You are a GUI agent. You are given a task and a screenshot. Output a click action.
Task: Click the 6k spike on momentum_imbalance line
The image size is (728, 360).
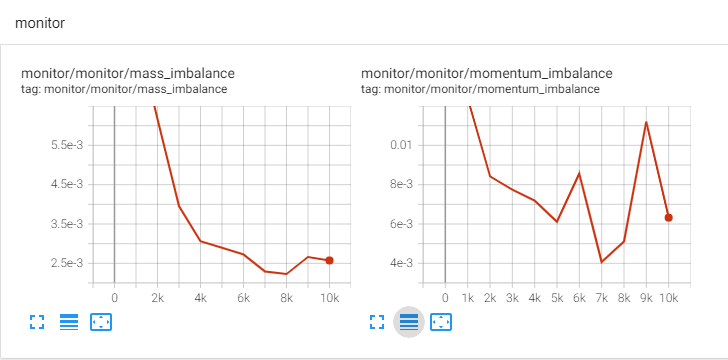[579, 173]
